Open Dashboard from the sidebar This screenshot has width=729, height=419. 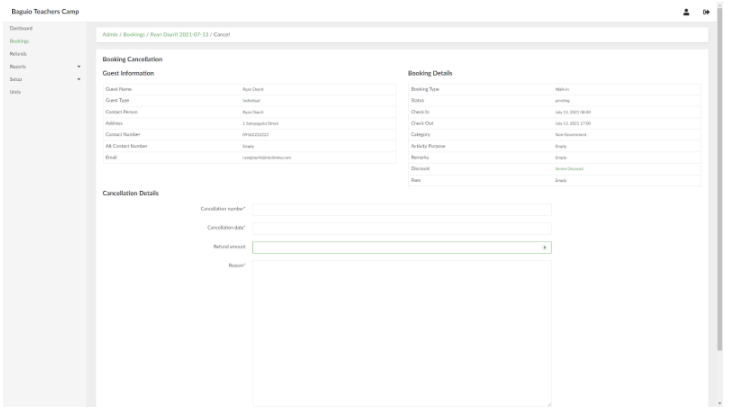coord(21,28)
